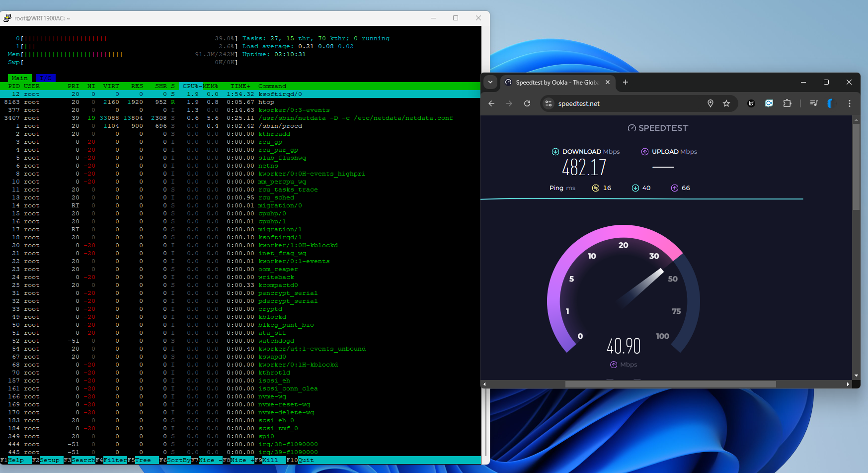Click the scroll-right arrow in browser
Screen dimensions: 868x473
point(848,384)
